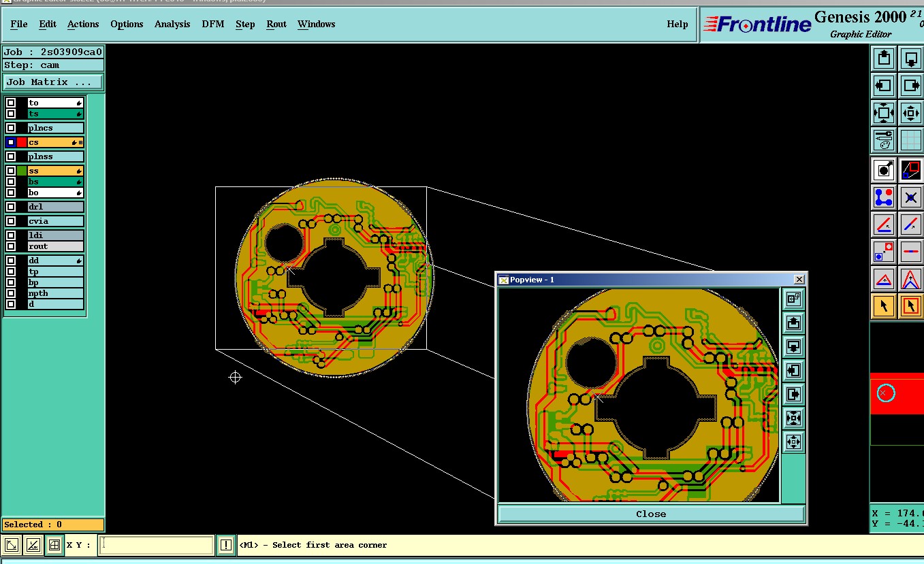Toggle display checkbox for layer plnss
The image size is (924, 564).
11,156
